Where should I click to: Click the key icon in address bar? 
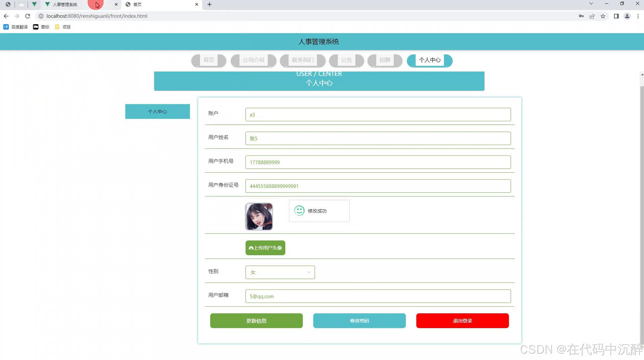tap(581, 16)
